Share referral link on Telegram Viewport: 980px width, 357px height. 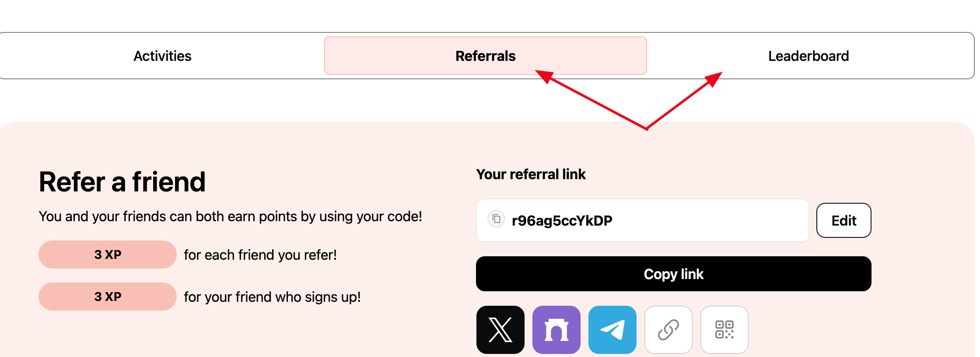pos(612,330)
